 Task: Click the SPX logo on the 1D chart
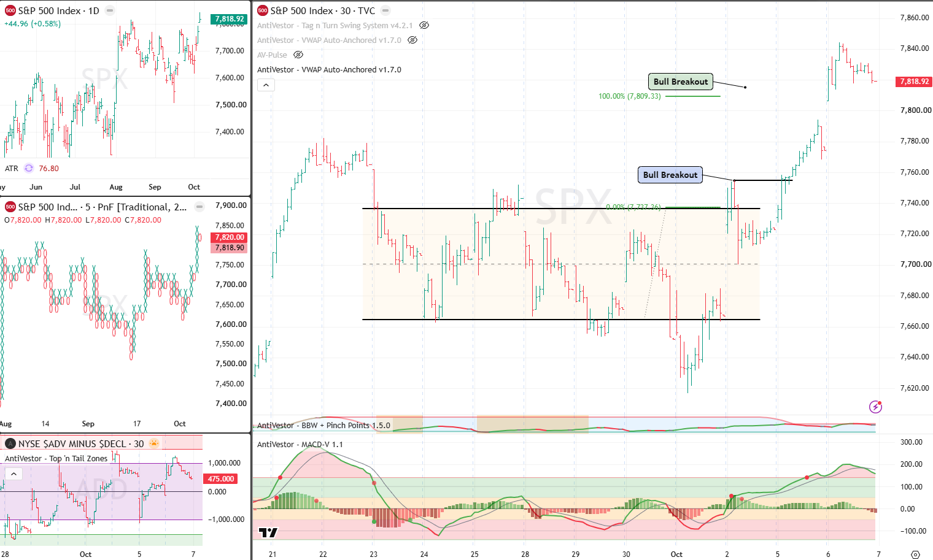tap(10, 10)
